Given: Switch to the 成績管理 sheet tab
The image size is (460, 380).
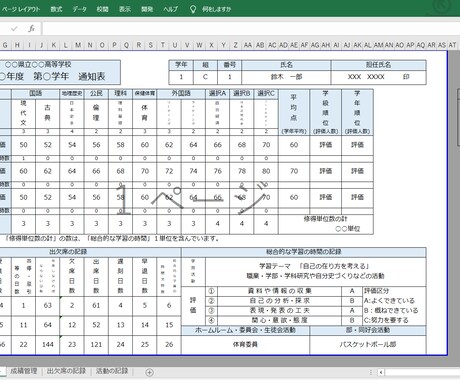Looking at the screenshot, I should click(23, 371).
